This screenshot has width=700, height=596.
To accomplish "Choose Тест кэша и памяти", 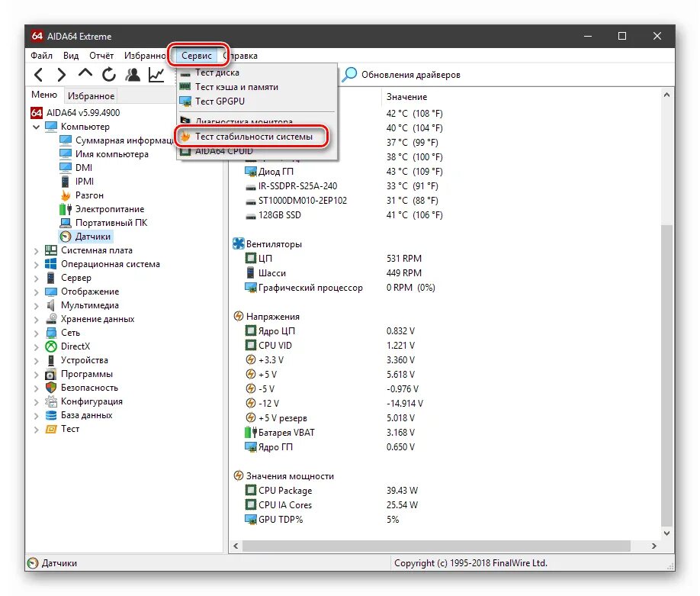I will (x=257, y=87).
